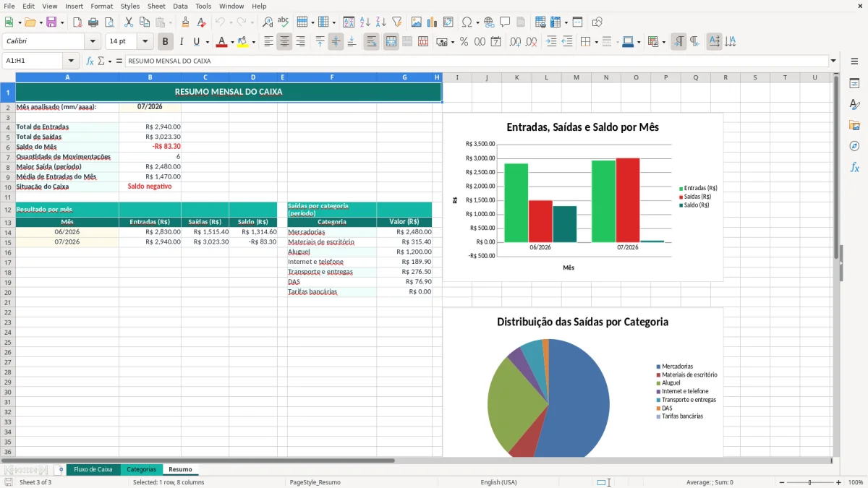
Task: Open the font size dropdown arrow
Action: [145, 42]
